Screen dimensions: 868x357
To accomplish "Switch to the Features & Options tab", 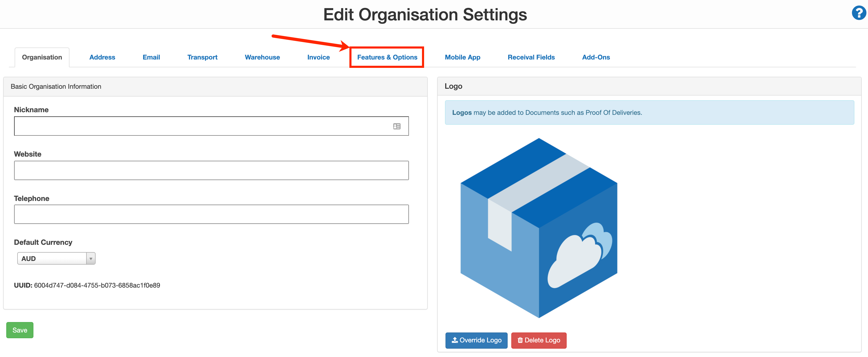I will (x=387, y=57).
